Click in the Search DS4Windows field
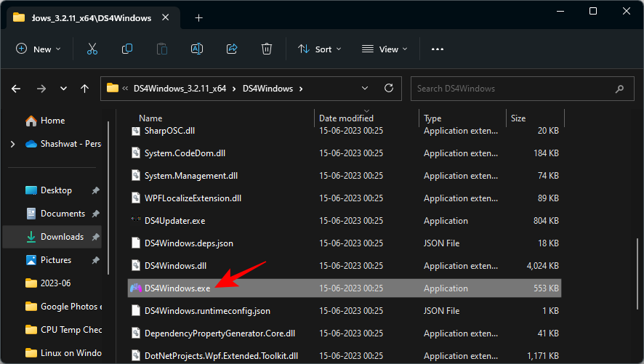This screenshot has width=644, height=364. 523,89
